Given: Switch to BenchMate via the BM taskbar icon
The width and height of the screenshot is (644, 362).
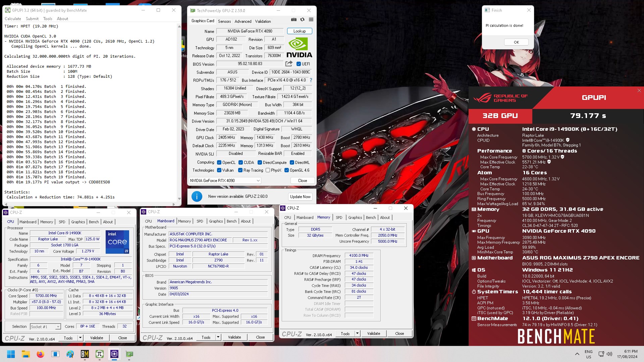Looking at the screenshot, I should coord(85,354).
